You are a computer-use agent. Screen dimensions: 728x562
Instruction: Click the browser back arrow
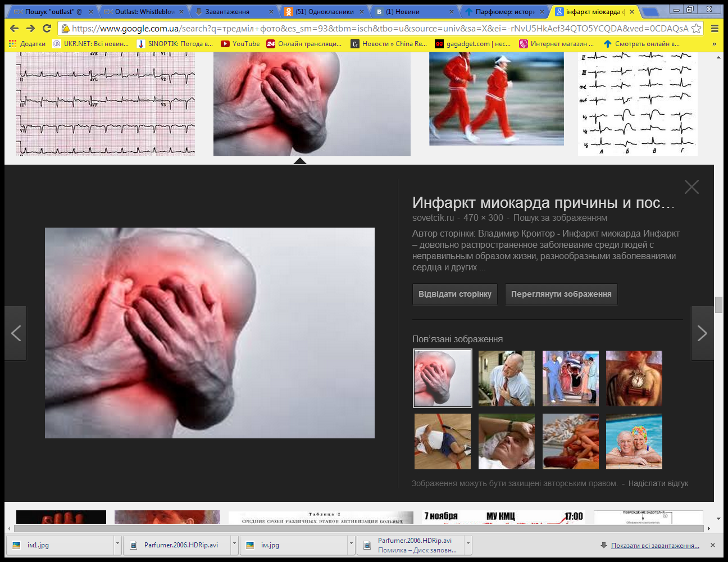pyautogui.click(x=15, y=28)
